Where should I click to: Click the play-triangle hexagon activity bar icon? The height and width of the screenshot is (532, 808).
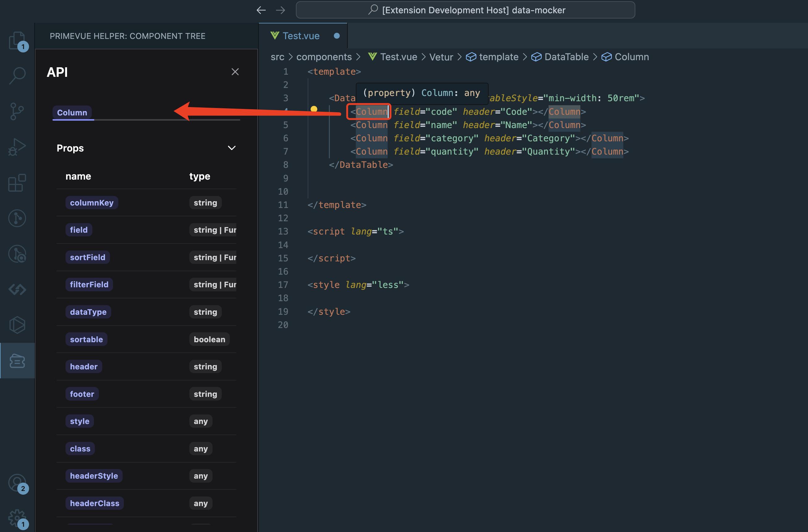point(17,325)
